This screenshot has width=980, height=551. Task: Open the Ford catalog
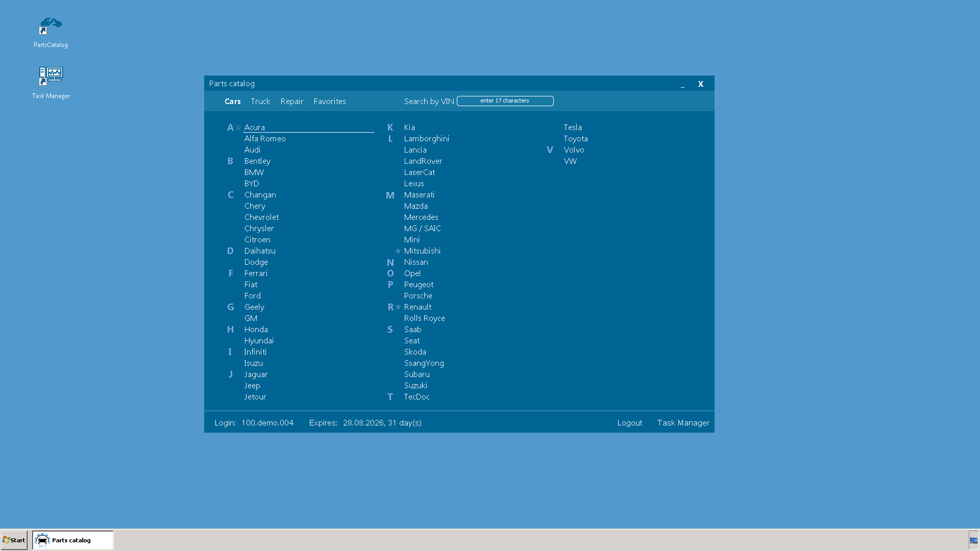click(253, 296)
